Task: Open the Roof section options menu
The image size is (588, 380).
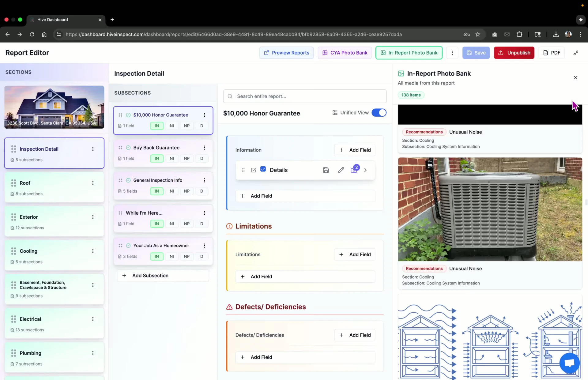Action: (x=93, y=183)
